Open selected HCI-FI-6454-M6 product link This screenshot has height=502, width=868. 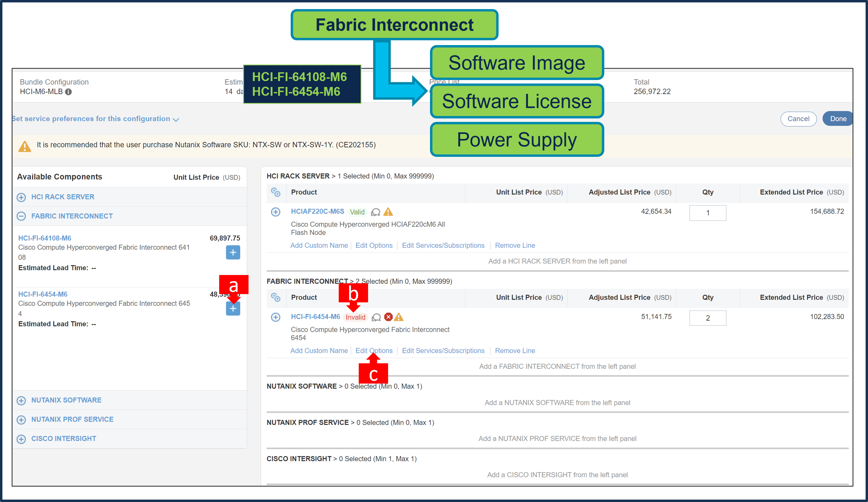pos(315,317)
